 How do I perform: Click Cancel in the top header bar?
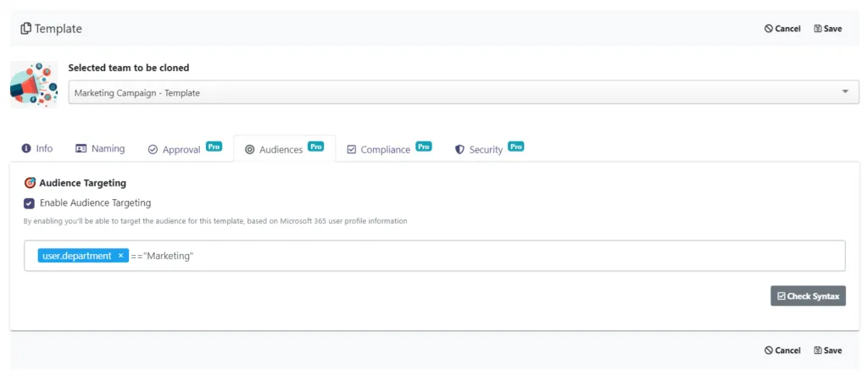[x=782, y=29]
